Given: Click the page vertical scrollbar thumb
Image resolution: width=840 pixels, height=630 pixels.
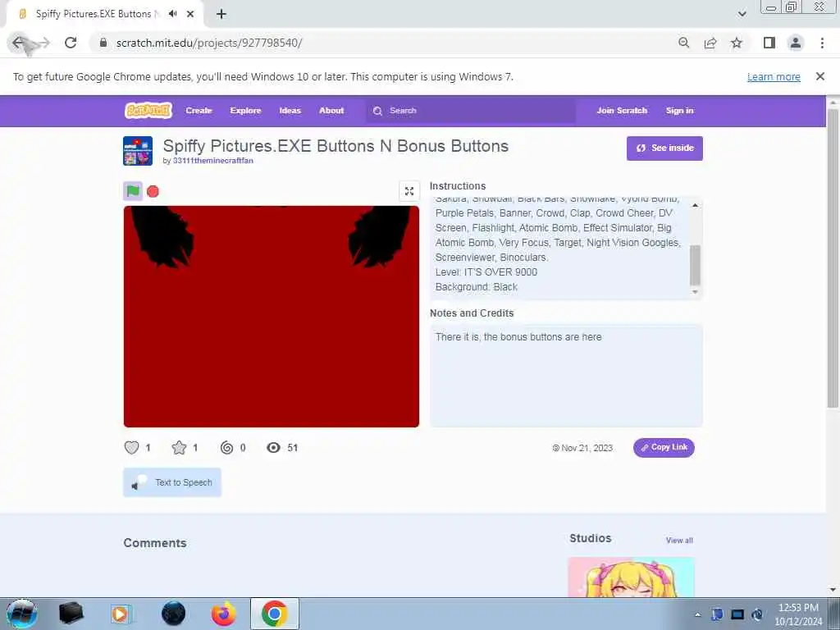Looking at the screenshot, I should (x=833, y=258).
